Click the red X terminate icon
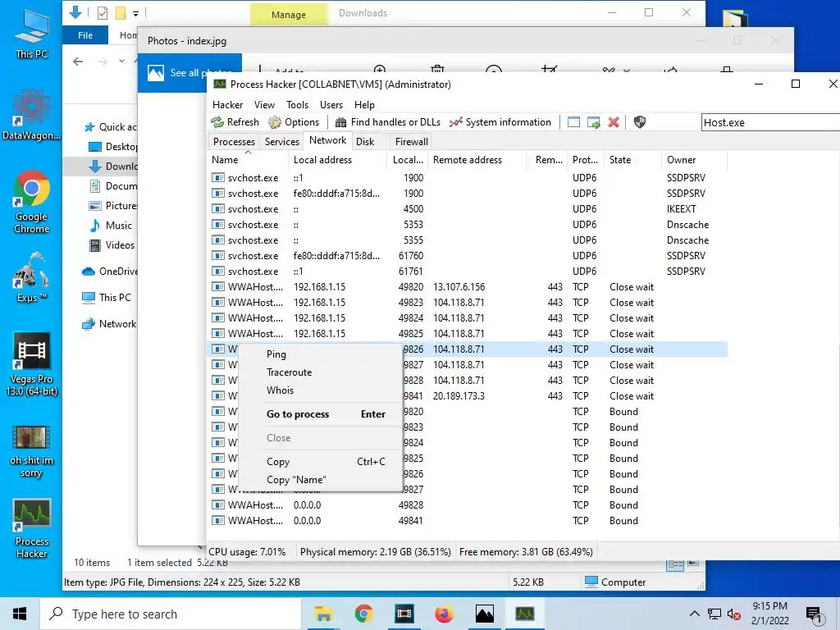The height and width of the screenshot is (630, 840). point(614,122)
